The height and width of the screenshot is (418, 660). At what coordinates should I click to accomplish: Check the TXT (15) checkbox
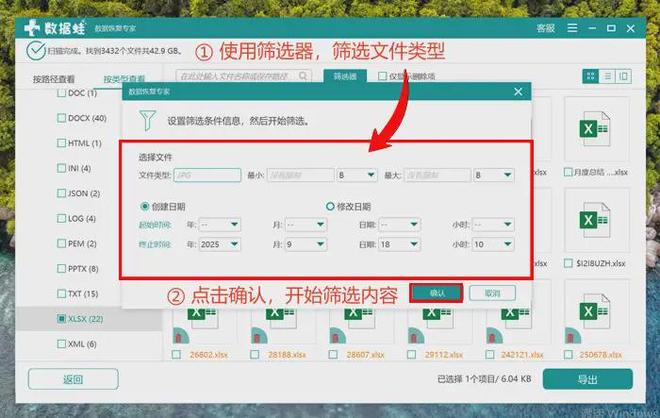click(61, 293)
